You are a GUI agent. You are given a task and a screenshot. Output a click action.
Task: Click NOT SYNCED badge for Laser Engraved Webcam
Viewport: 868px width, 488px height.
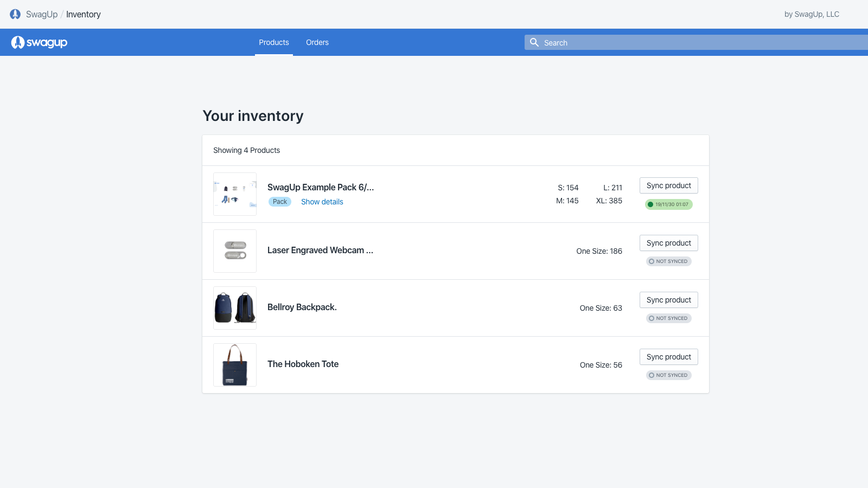pyautogui.click(x=669, y=261)
